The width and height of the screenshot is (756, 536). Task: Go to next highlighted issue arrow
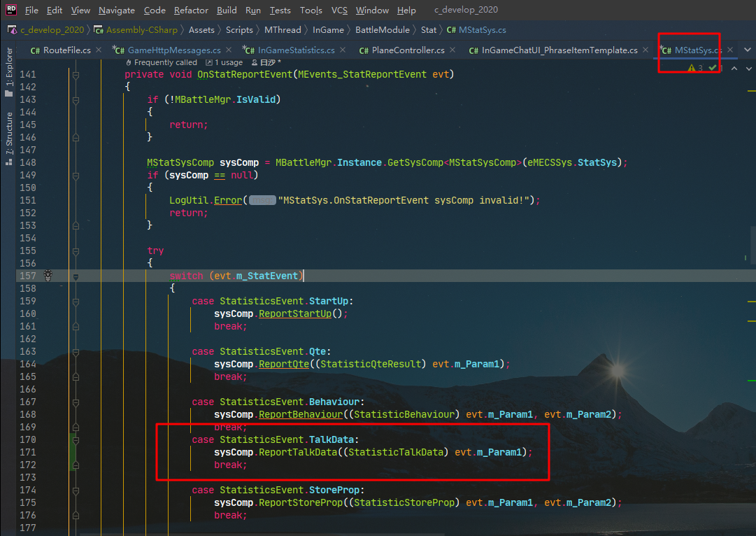click(749, 69)
